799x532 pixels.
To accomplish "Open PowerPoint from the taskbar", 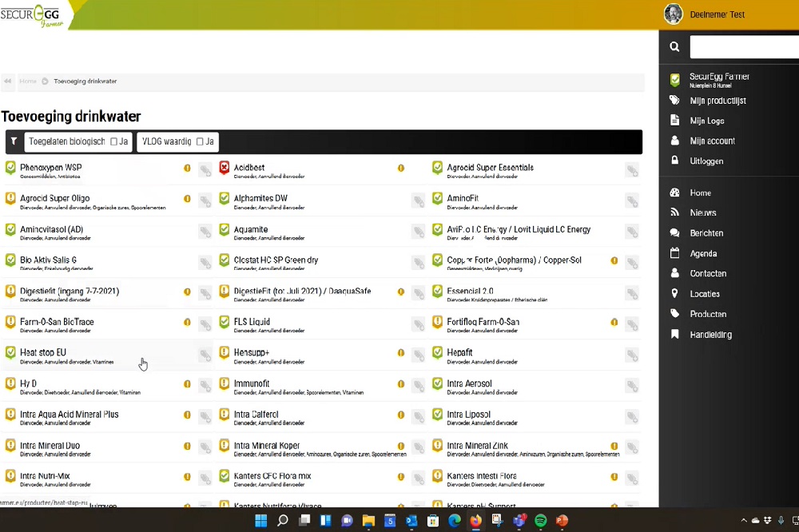I will [x=562, y=520].
